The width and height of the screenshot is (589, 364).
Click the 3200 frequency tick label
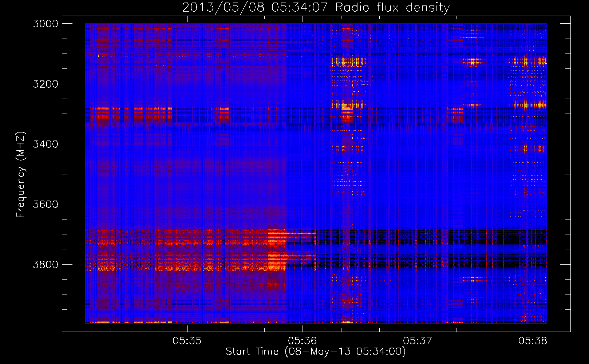(x=46, y=84)
